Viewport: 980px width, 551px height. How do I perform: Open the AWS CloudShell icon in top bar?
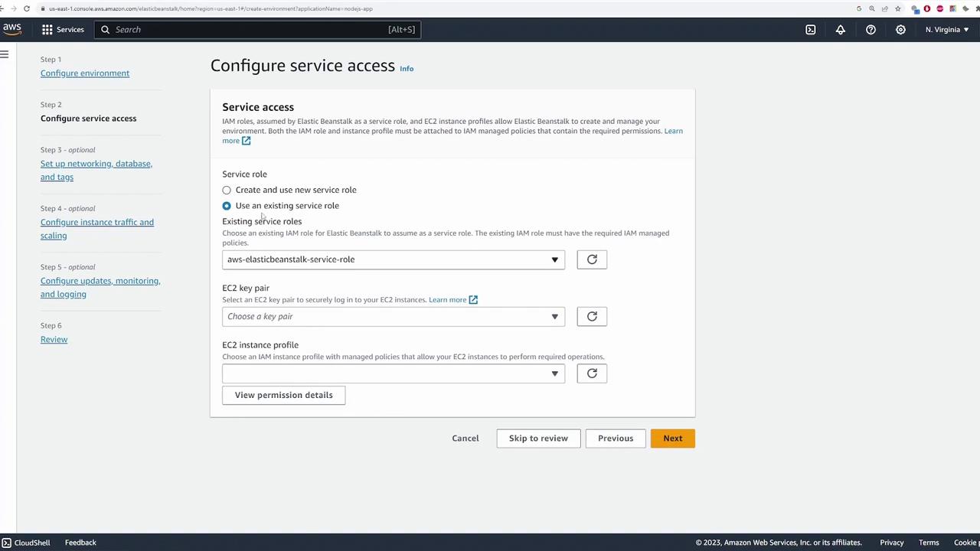click(x=811, y=30)
